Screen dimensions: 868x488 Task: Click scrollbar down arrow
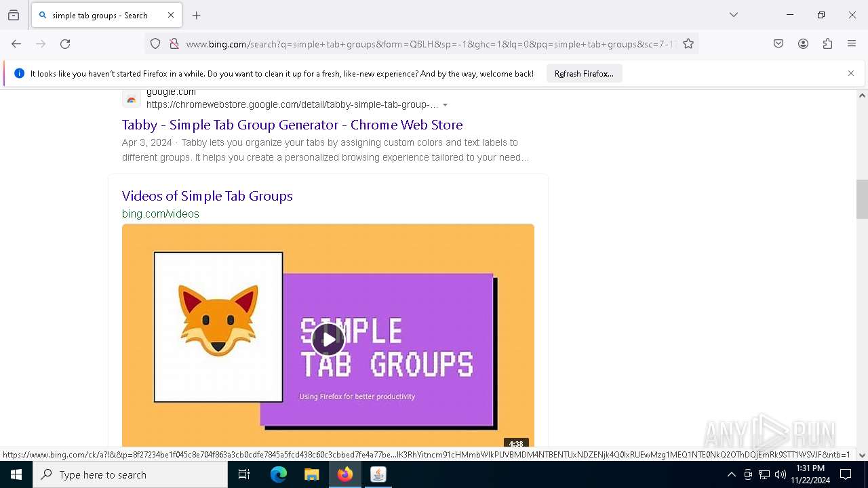(862, 455)
